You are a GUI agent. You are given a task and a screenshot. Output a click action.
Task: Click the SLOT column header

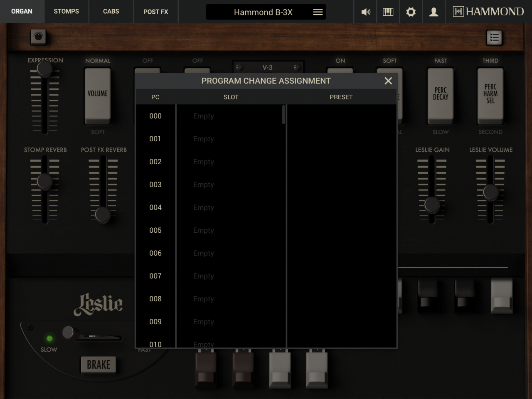tap(231, 97)
